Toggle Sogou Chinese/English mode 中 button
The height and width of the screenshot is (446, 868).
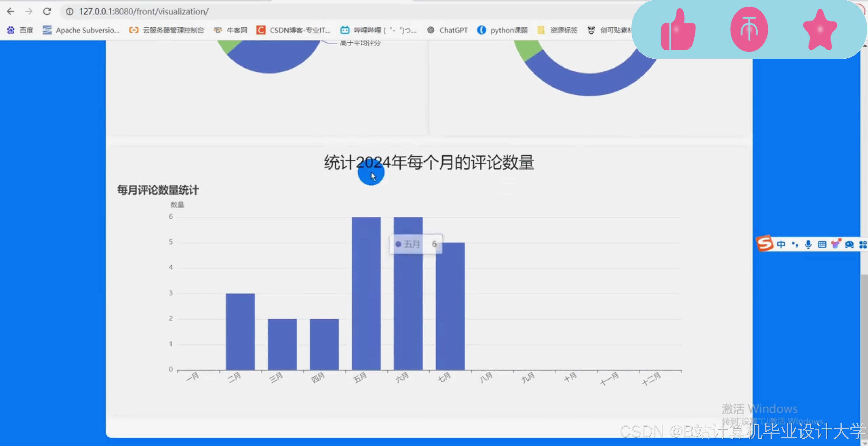[781, 244]
